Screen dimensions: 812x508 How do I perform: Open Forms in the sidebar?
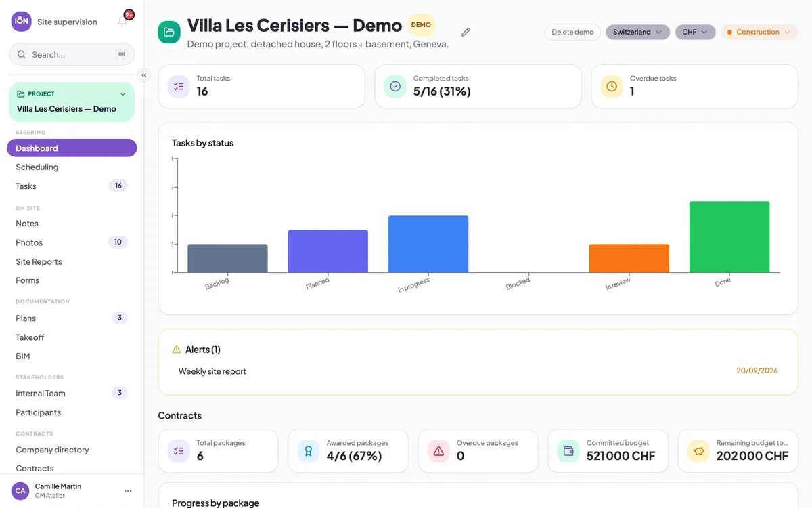click(x=72, y=280)
